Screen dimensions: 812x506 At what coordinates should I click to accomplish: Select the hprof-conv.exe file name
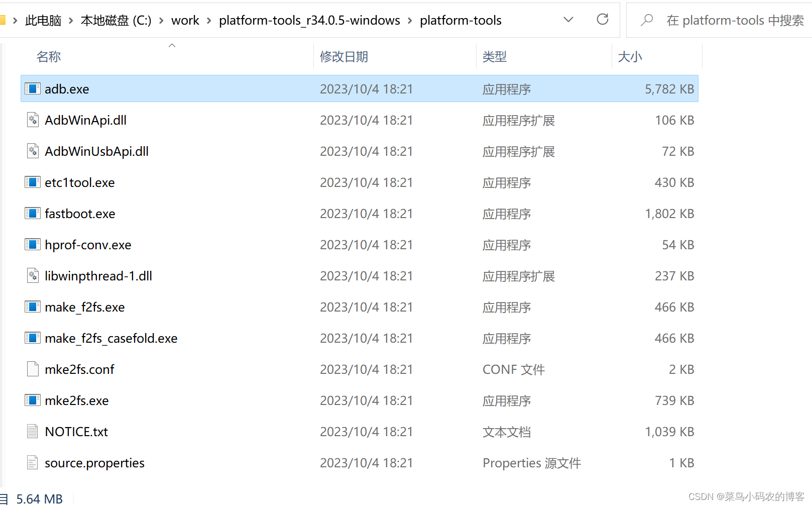(x=88, y=245)
